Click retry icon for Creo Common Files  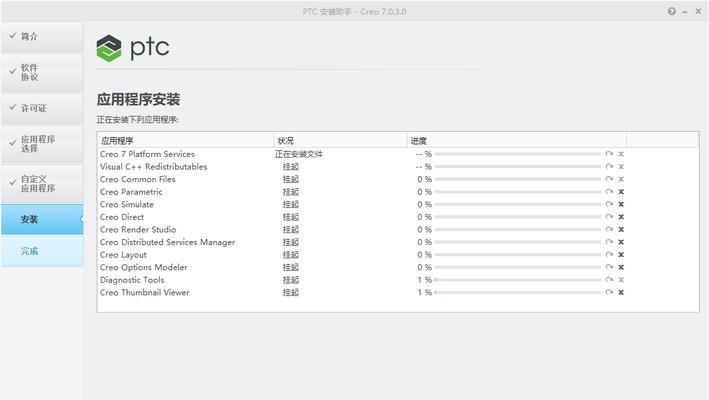tap(609, 179)
